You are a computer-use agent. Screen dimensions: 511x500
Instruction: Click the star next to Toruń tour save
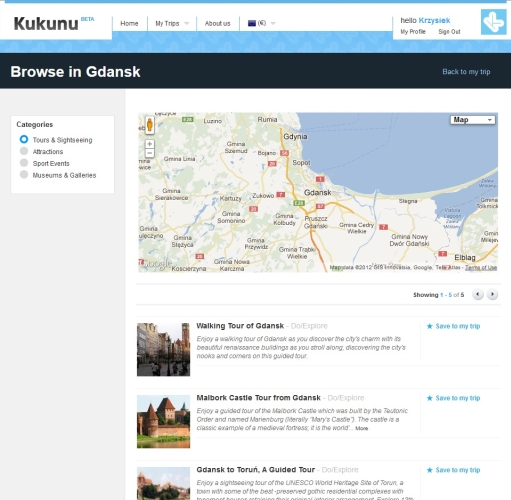(x=430, y=470)
